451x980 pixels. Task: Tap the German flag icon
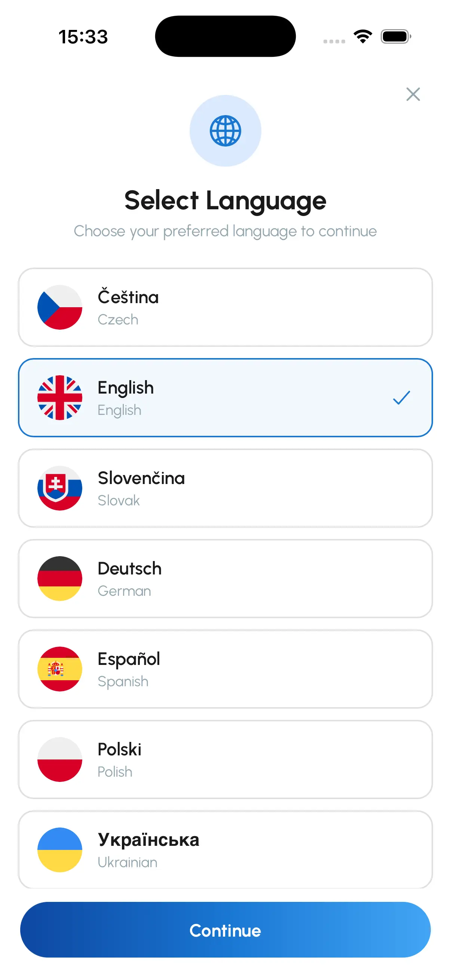click(60, 578)
